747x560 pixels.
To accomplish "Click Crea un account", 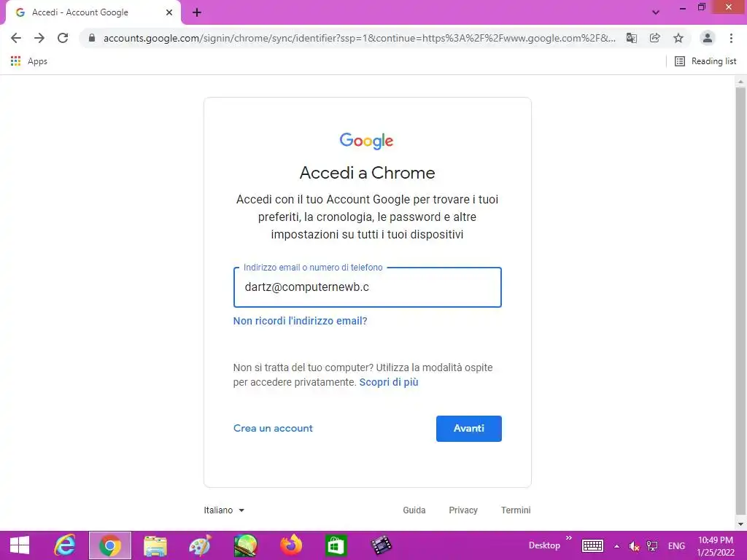I will coord(273,428).
